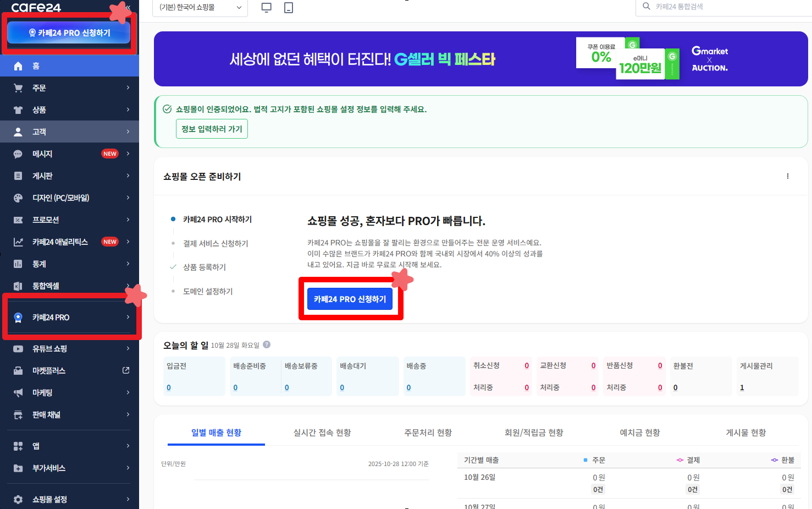Screen dimensions: 812x509
Task: Click the 배송대기 count tile
Action: coord(368,376)
